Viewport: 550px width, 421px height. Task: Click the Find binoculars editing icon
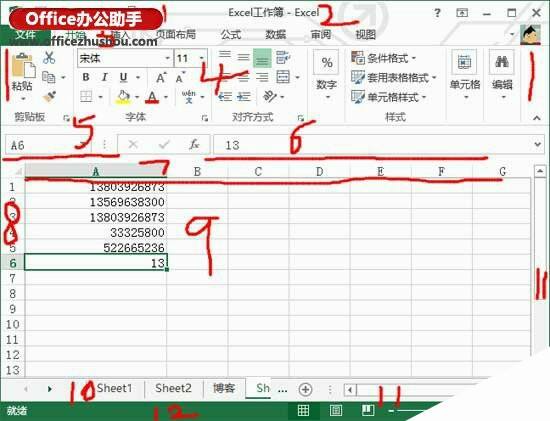click(x=502, y=62)
